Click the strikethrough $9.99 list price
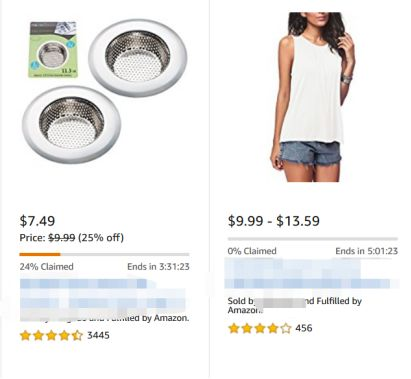This screenshot has width=411, height=379. 62,238
